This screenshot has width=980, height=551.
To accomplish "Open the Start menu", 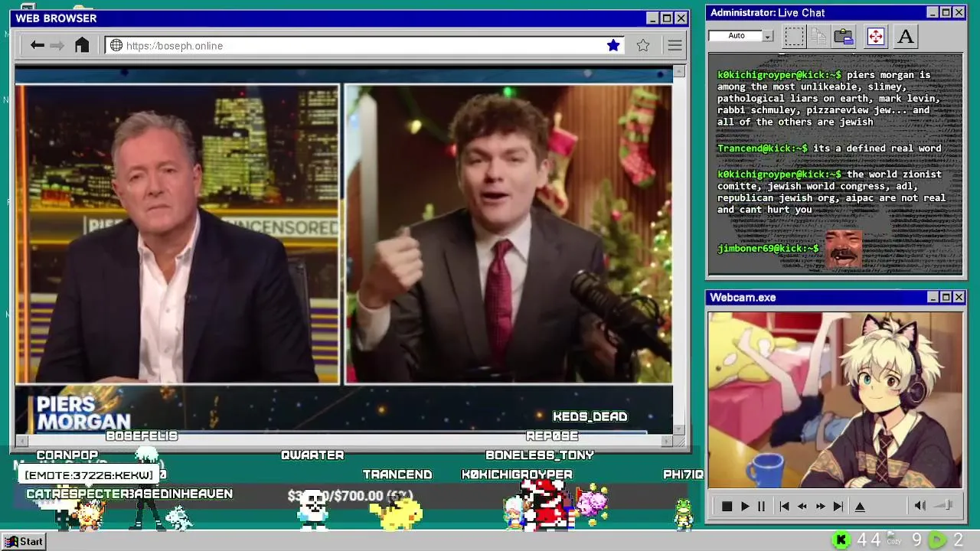I will pos(24,541).
